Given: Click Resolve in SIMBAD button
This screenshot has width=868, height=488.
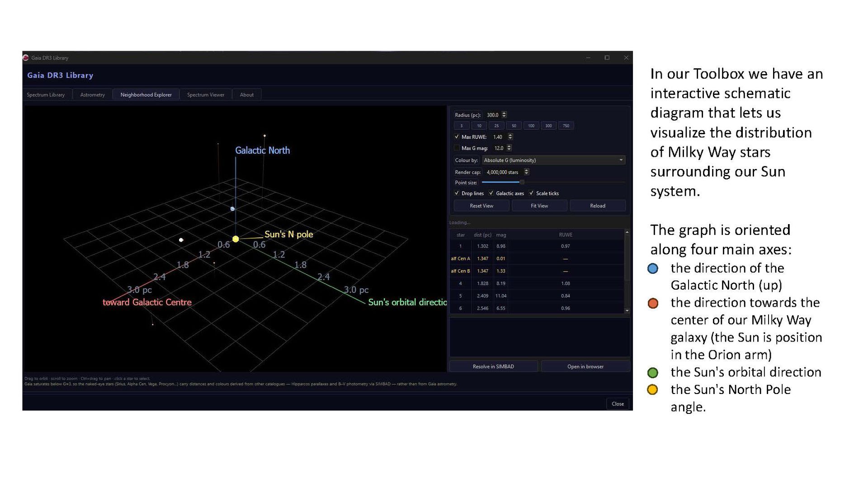Looking at the screenshot, I should 493,366.
